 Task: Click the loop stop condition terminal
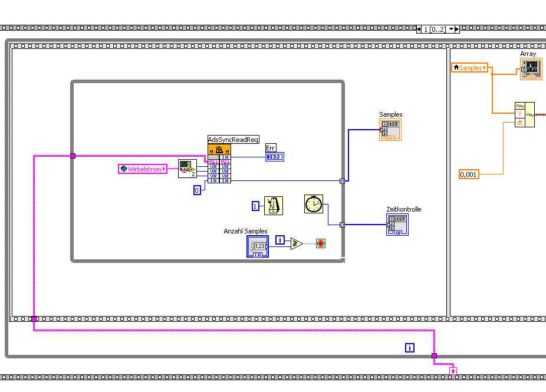(x=321, y=243)
